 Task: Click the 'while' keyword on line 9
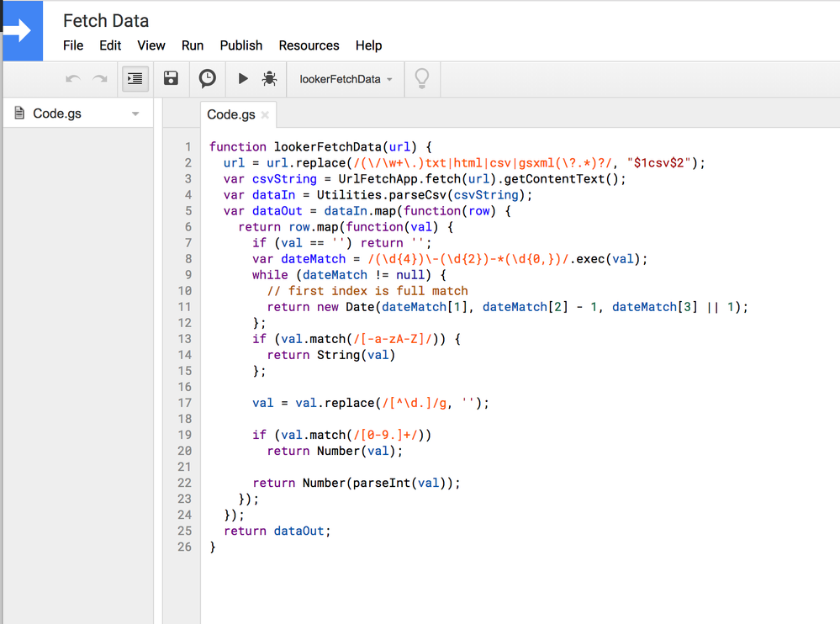[x=270, y=275]
